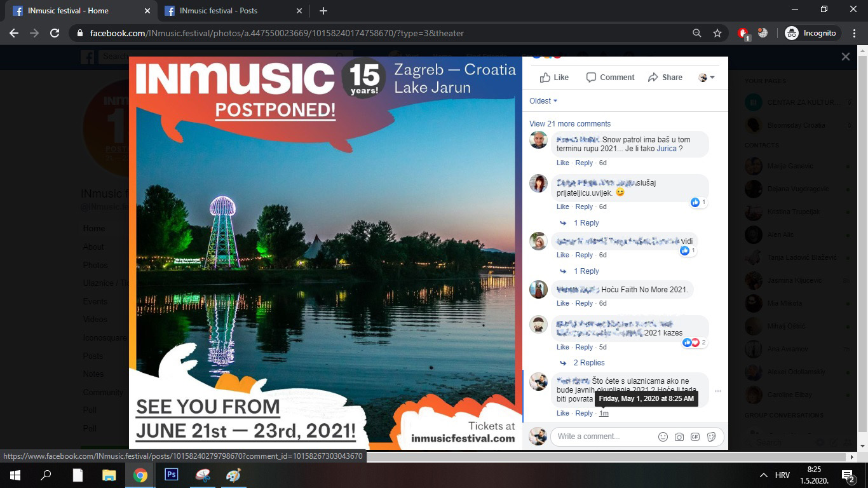This screenshot has width=868, height=488.
Task: Add a sticker with sticker icon
Action: (712, 437)
